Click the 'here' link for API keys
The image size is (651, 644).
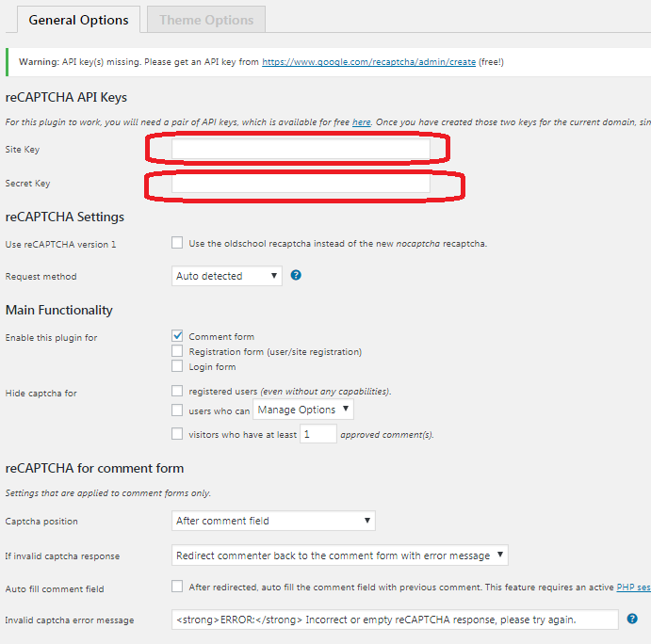(x=362, y=122)
